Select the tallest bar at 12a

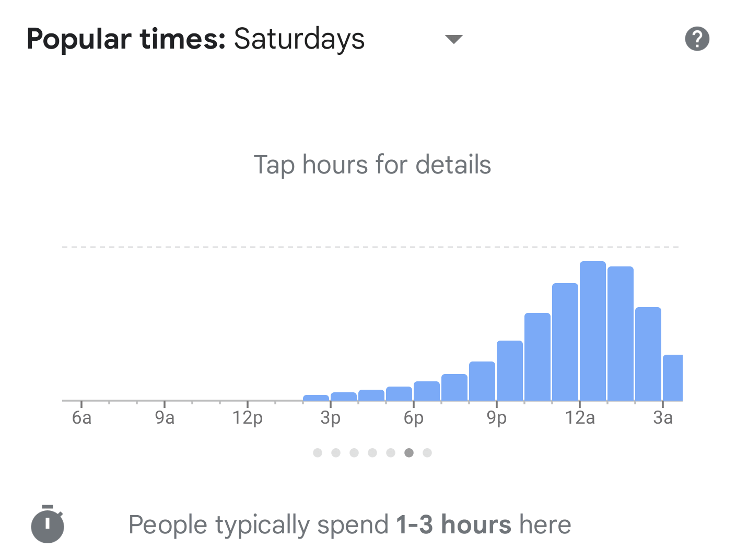[592, 331]
